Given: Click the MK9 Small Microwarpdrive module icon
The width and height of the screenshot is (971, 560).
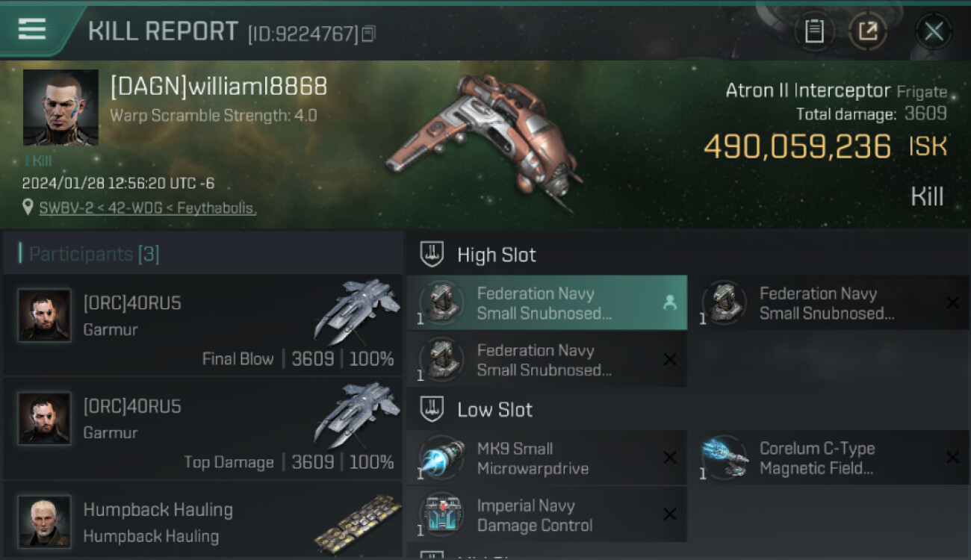Looking at the screenshot, I should click(x=441, y=458).
